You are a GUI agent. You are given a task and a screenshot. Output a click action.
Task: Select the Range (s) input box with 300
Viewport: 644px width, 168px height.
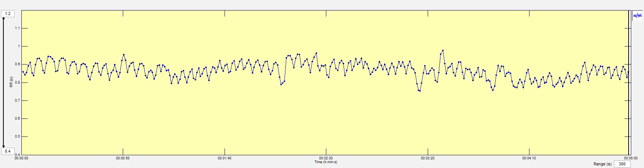click(622, 164)
